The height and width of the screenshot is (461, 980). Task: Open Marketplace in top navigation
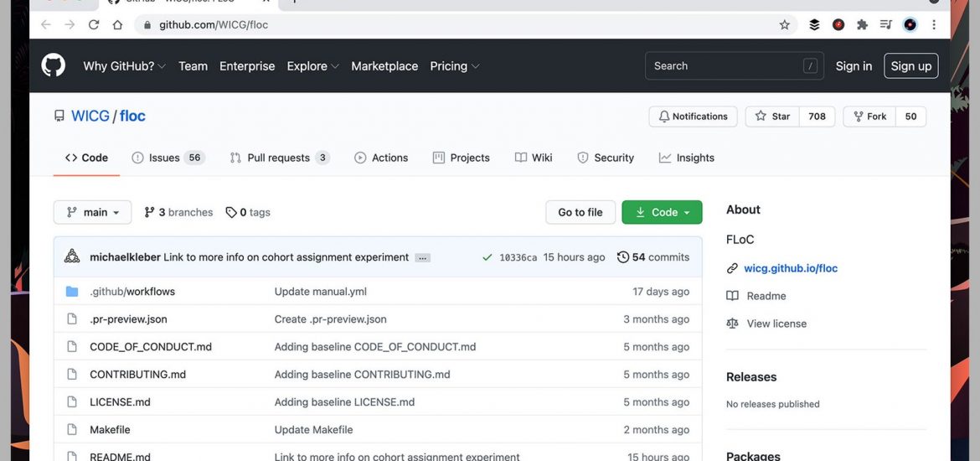(384, 65)
